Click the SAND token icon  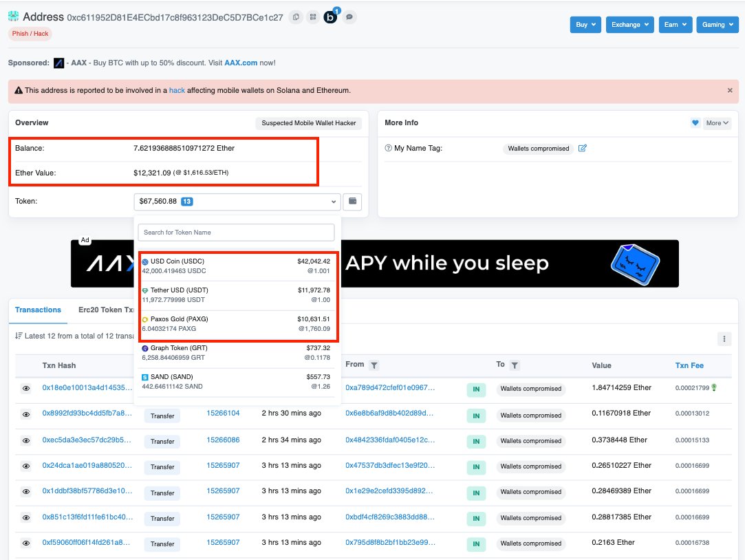(x=145, y=377)
